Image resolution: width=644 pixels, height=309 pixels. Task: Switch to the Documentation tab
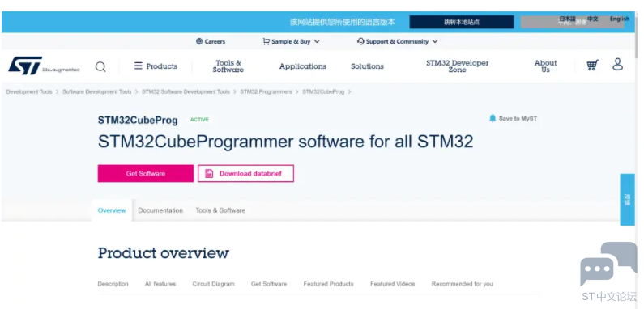pyautogui.click(x=160, y=210)
